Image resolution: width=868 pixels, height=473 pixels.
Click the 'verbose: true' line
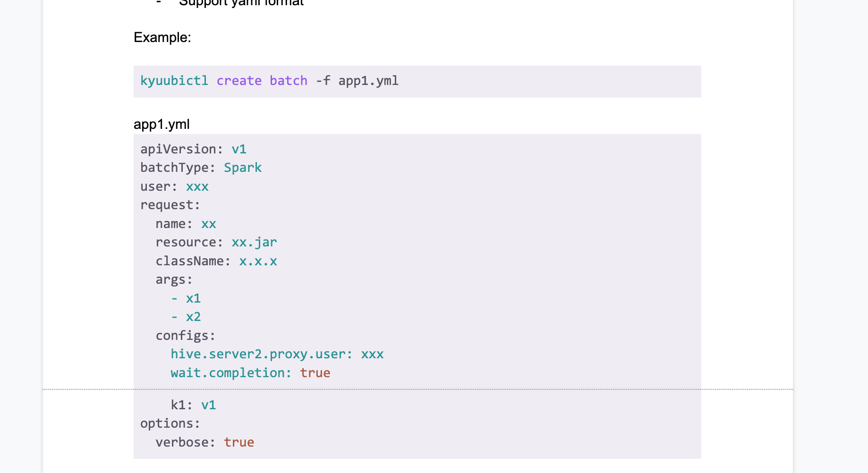pyautogui.click(x=205, y=442)
